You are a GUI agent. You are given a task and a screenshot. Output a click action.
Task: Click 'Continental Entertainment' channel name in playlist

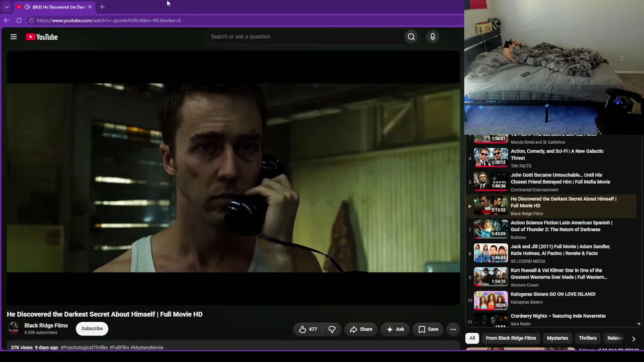tap(534, 190)
